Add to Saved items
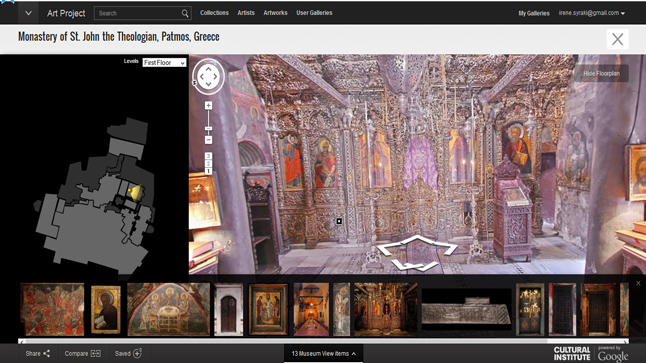Viewport: 646px width, 363px height. [x=128, y=354]
